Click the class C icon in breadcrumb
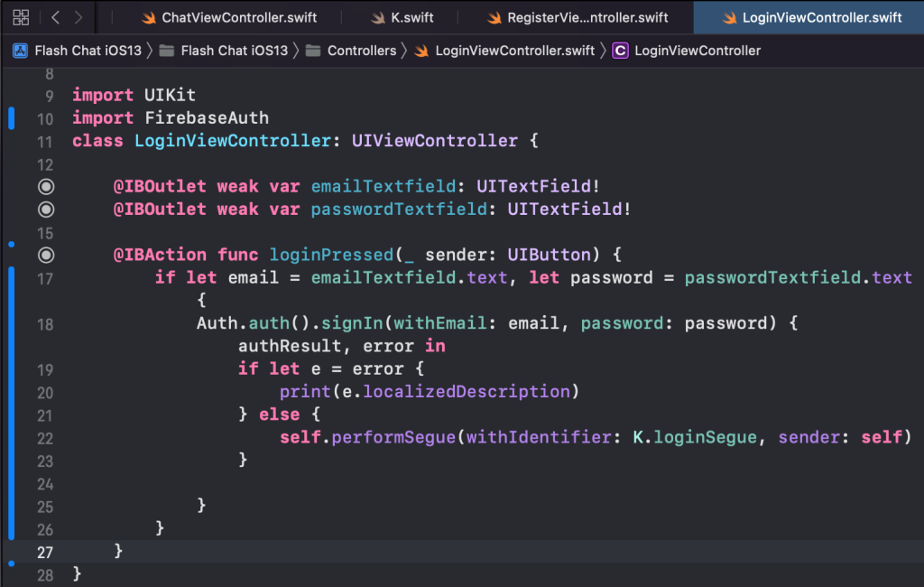Viewport: 924px width, 587px height. [x=620, y=51]
